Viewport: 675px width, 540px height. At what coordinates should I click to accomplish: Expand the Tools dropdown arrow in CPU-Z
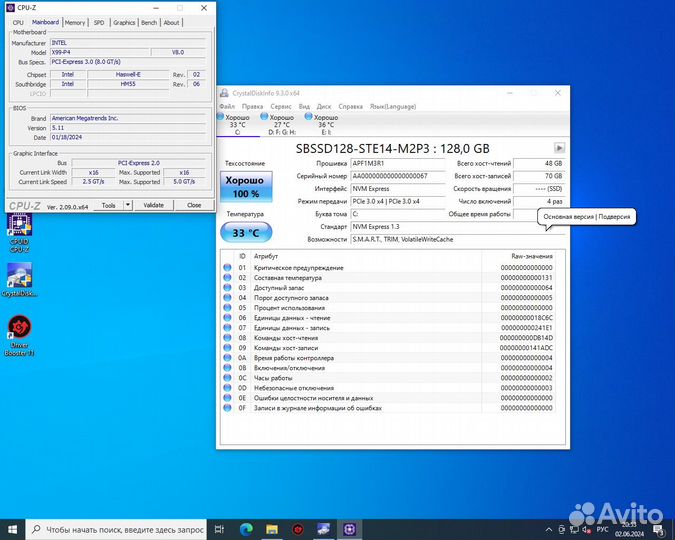[128, 205]
